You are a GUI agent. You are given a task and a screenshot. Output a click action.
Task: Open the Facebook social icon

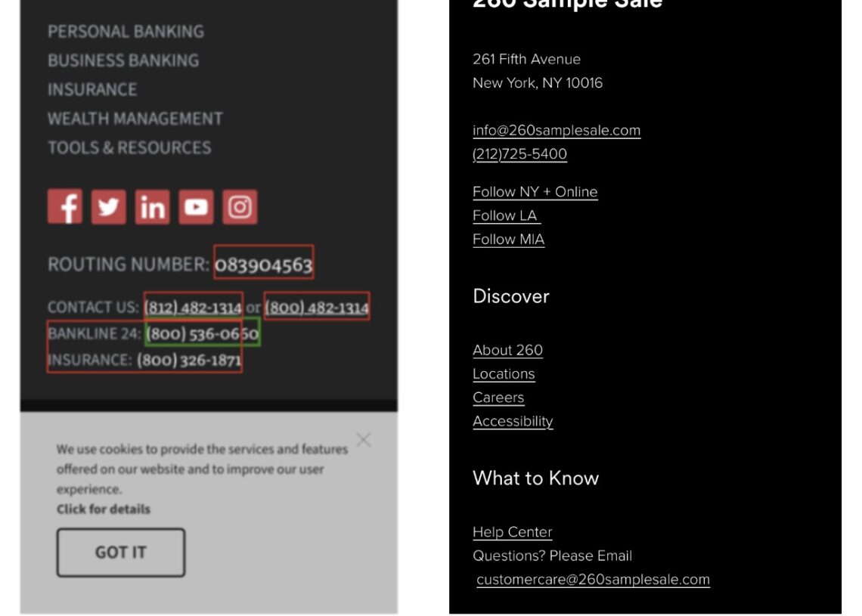65,207
